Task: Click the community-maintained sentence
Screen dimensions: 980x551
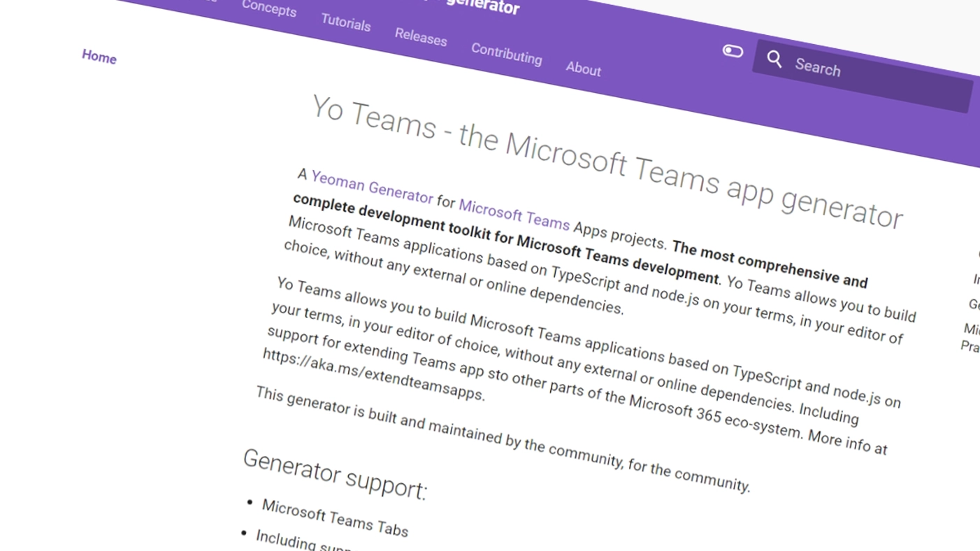Action: pos(503,440)
